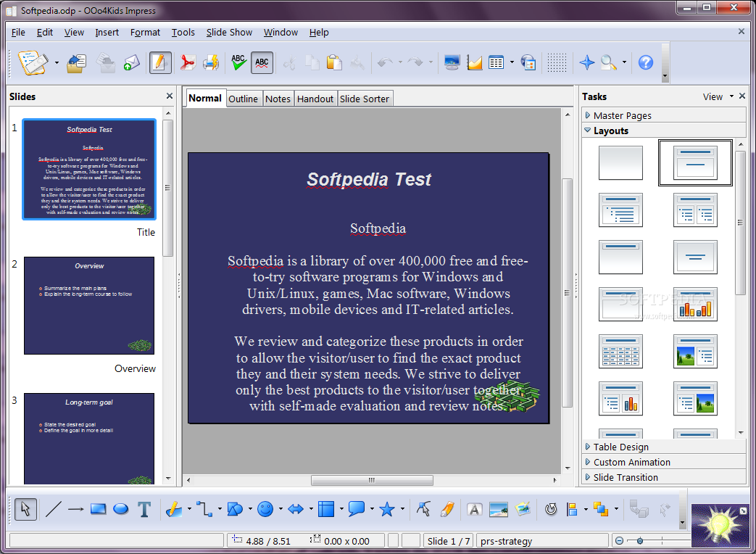756x554 pixels.
Task: Open the Navigator star icon
Action: 587,62
